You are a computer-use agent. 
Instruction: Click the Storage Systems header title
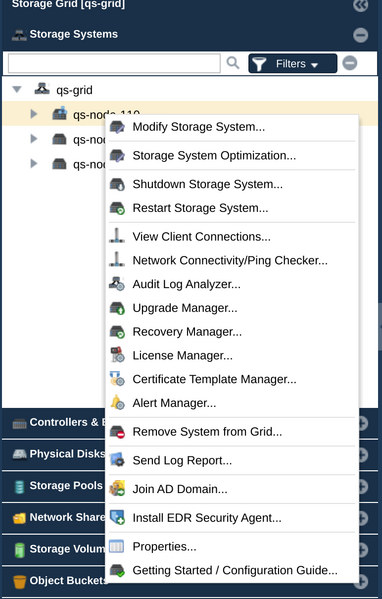tap(74, 34)
